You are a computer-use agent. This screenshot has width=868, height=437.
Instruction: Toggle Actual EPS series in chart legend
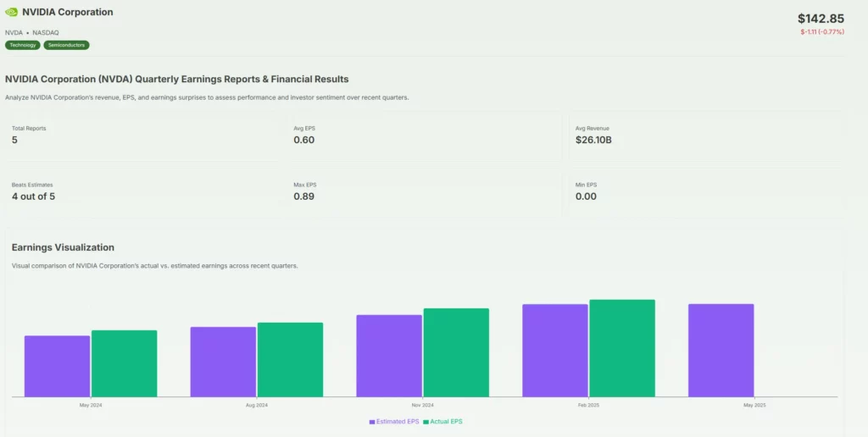(443, 421)
